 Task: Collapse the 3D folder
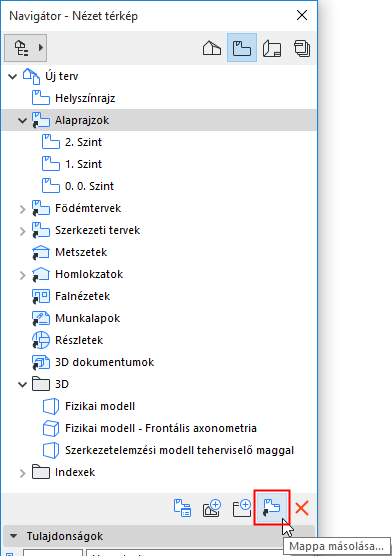click(x=23, y=384)
